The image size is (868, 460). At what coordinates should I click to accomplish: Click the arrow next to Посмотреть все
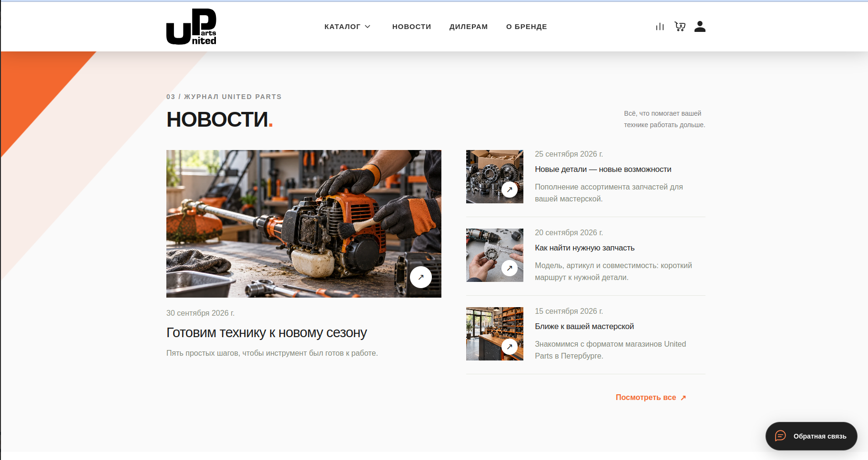point(683,398)
